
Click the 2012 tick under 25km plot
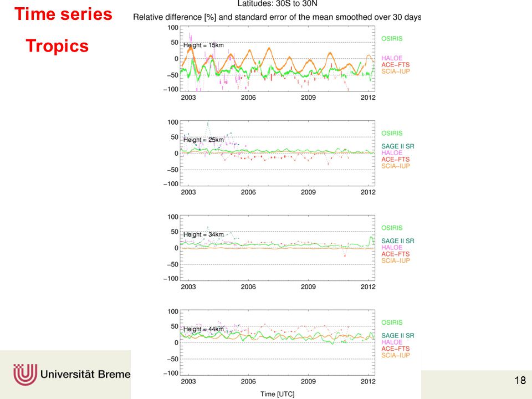[368, 192]
